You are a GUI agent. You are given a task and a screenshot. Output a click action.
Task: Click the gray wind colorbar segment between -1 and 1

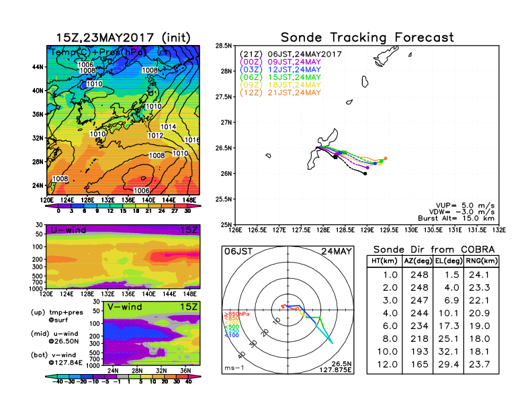pos(122,376)
